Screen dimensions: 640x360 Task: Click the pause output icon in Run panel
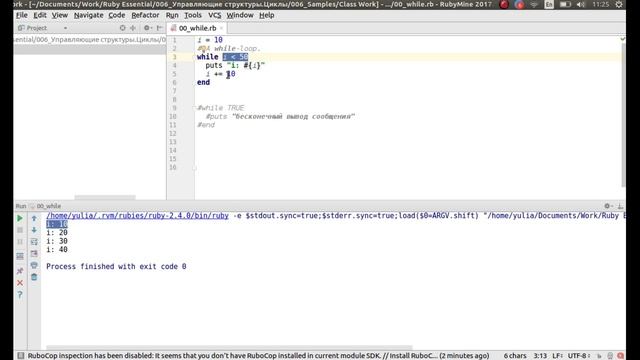click(x=20, y=242)
